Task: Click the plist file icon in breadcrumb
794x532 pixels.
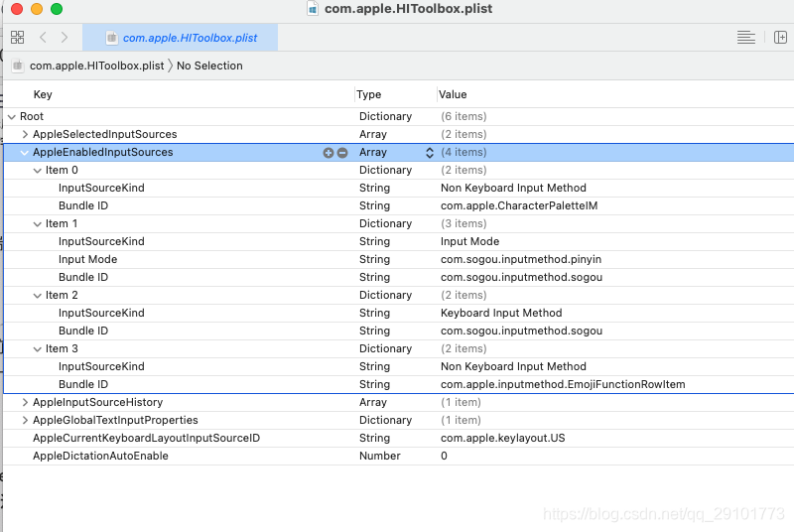Action: (x=18, y=66)
